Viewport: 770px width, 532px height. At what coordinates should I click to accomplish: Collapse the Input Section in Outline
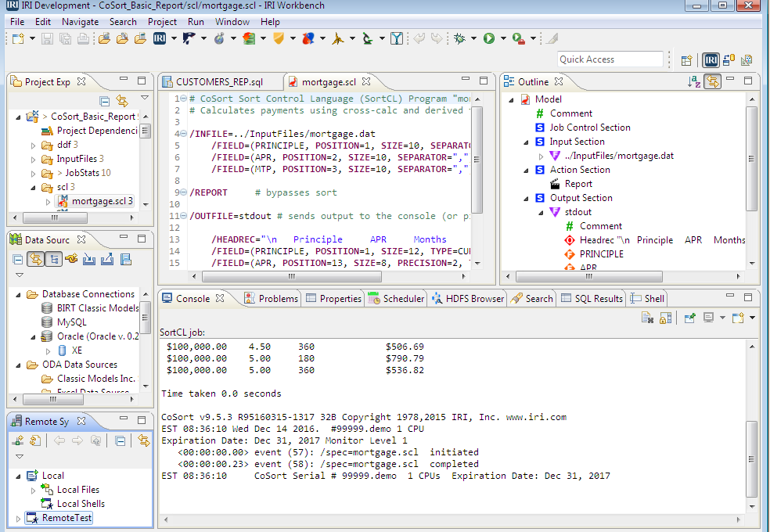coord(526,142)
